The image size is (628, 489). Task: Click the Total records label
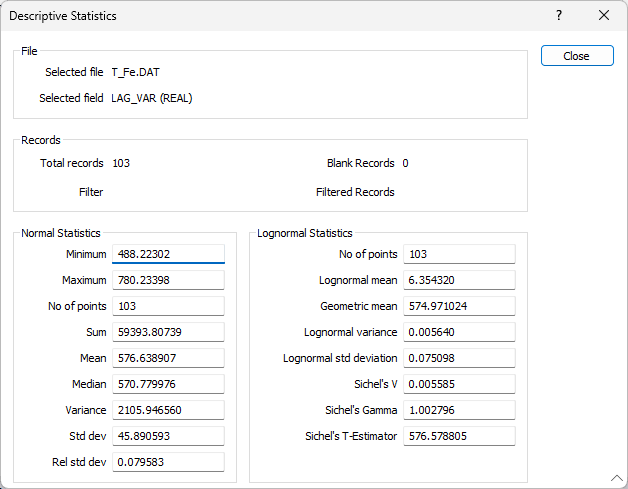coord(72,163)
